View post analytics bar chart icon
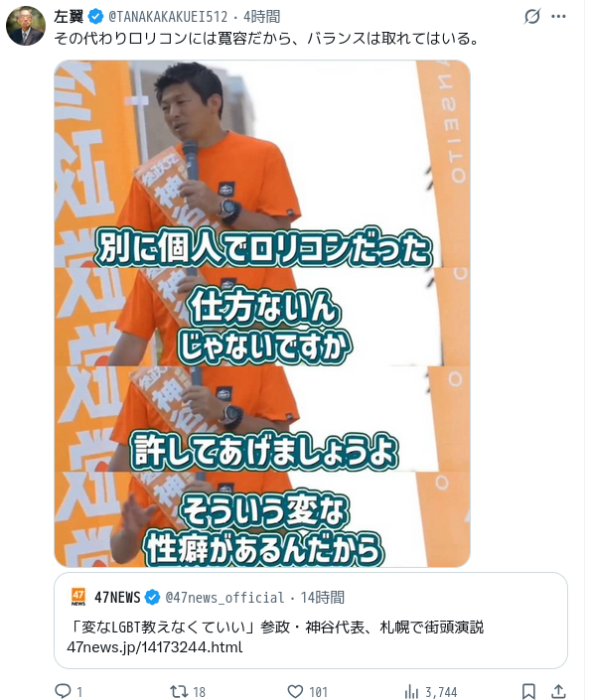Viewport: 593px width, 700px height. point(411,691)
